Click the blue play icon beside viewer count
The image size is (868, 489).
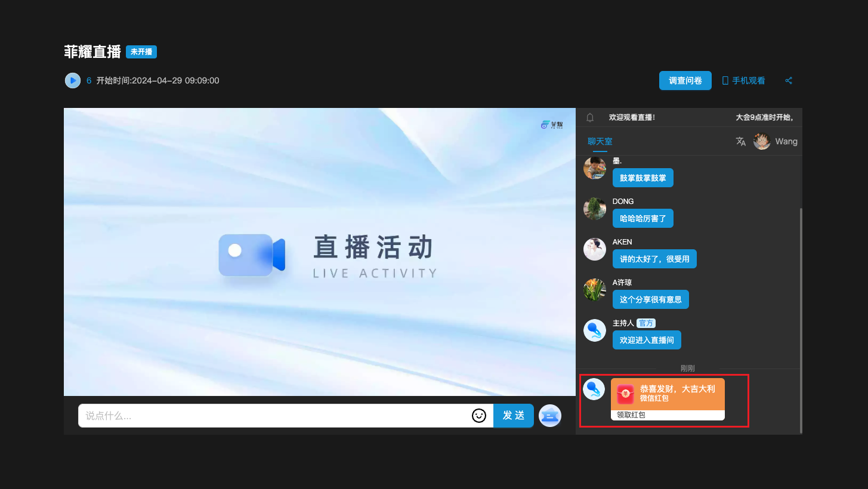[73, 81]
